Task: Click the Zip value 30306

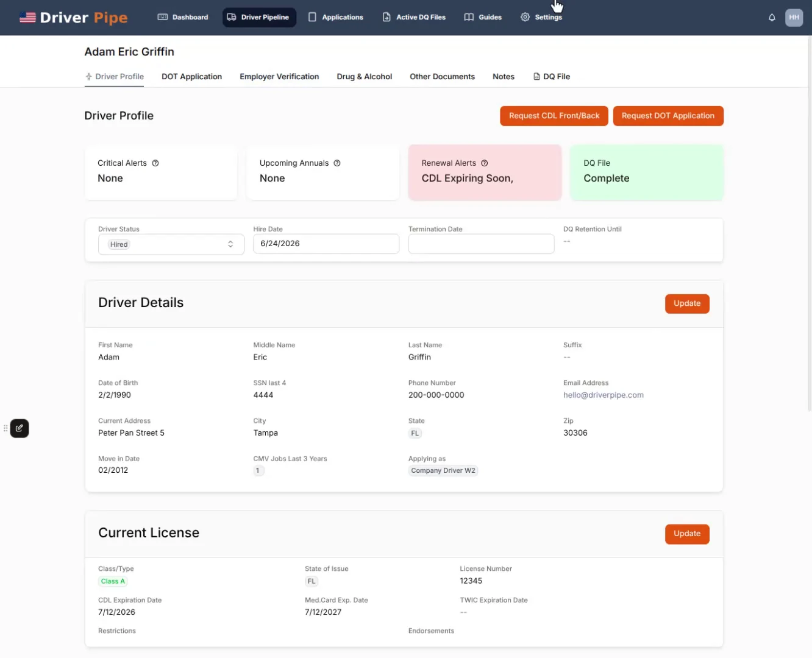Action: tap(575, 433)
